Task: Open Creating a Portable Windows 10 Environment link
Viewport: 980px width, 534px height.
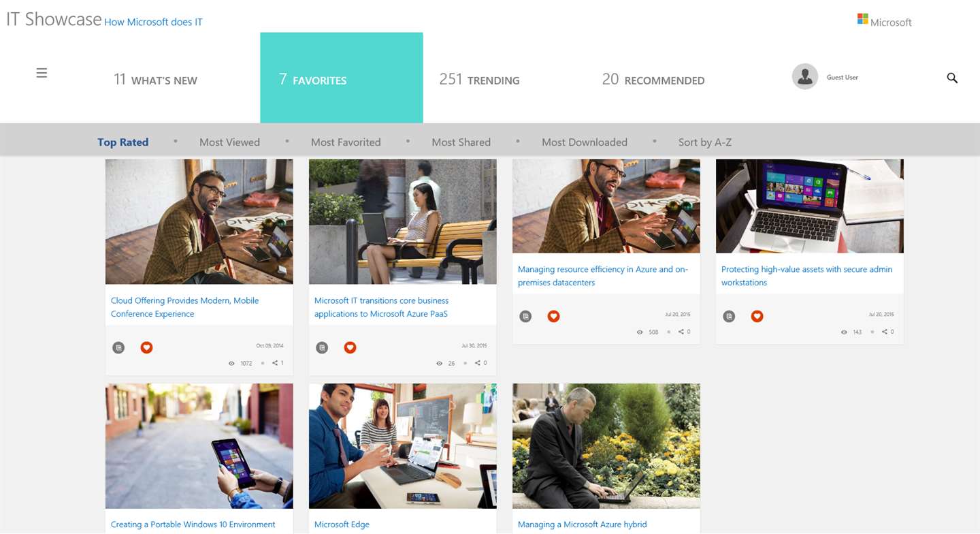Action: (x=193, y=524)
